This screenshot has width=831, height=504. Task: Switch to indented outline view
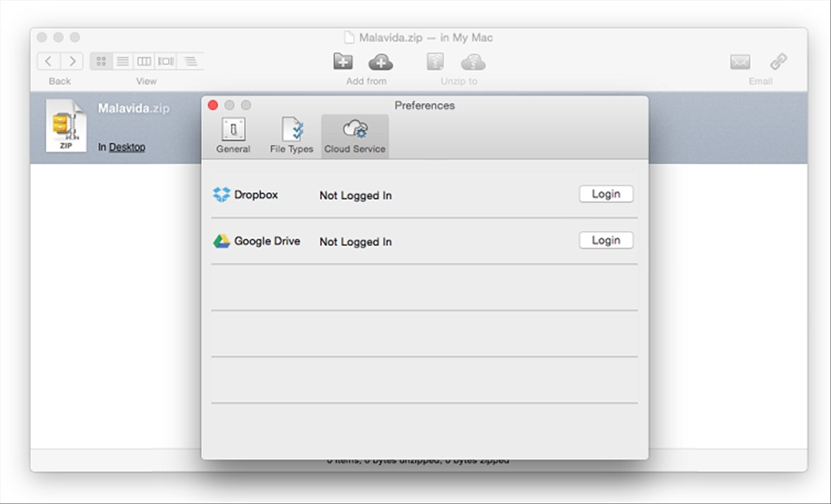pos(189,61)
